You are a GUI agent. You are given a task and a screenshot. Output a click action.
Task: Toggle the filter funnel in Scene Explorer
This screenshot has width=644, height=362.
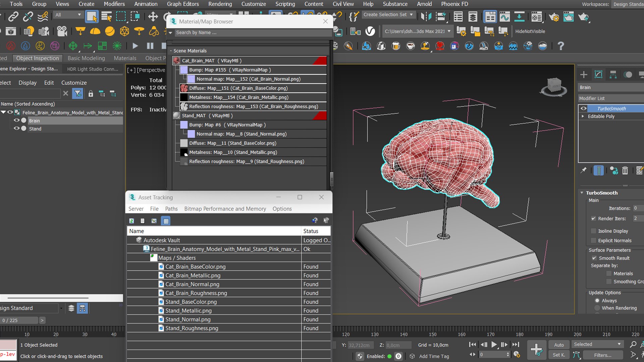78,94
